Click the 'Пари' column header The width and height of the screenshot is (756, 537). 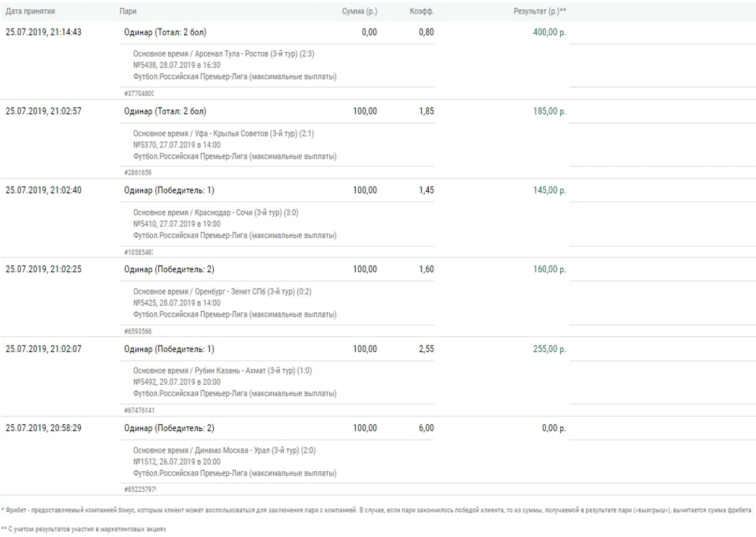(128, 11)
